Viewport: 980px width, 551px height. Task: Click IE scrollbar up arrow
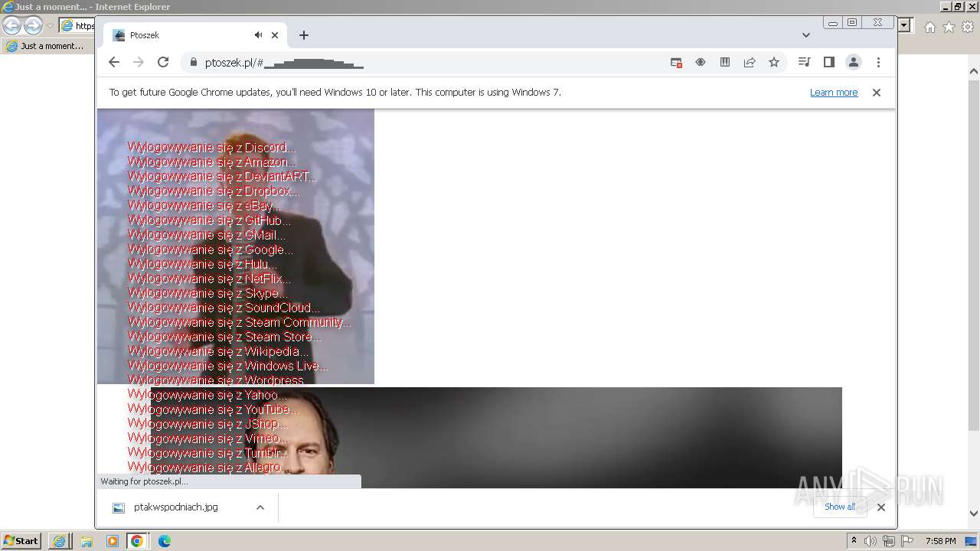tap(974, 72)
